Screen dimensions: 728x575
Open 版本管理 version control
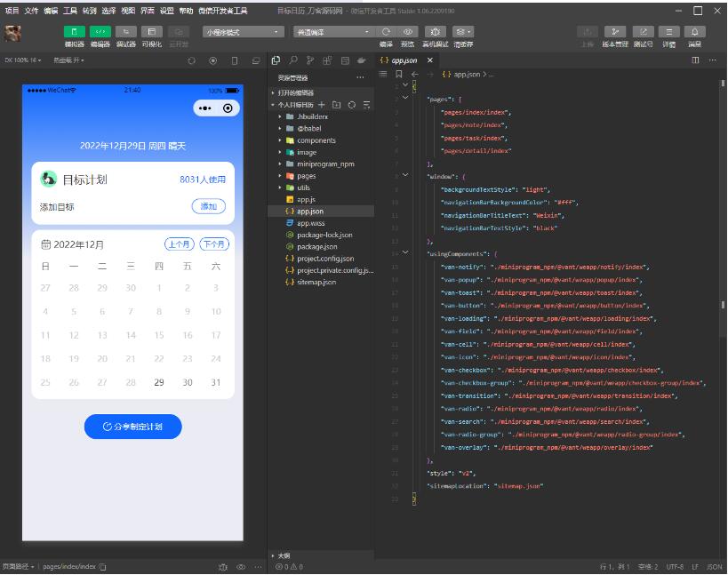(614, 32)
